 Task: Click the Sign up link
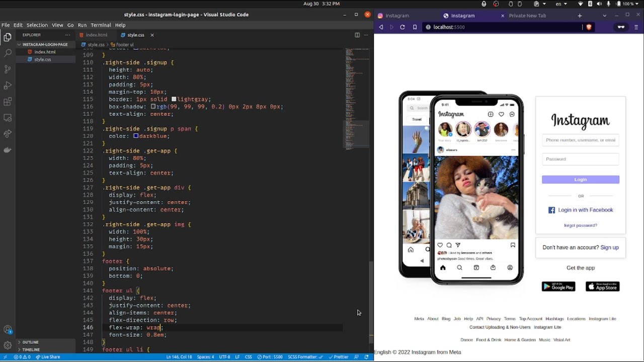click(609, 247)
